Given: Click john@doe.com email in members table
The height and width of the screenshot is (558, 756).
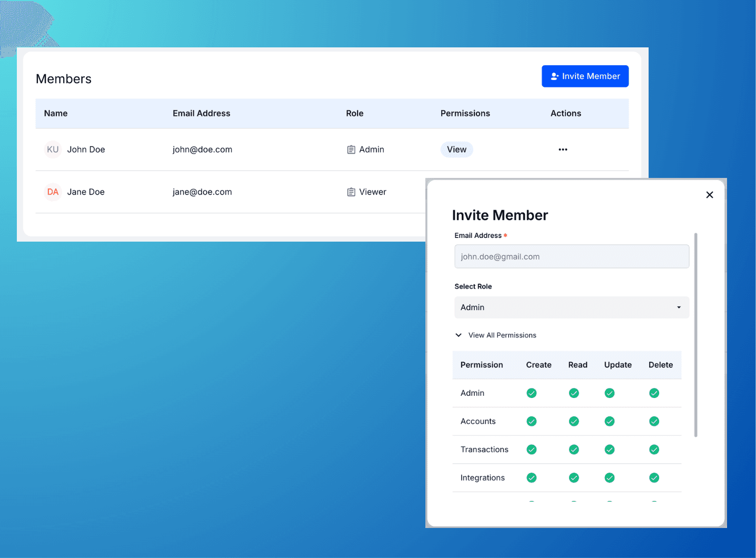Looking at the screenshot, I should [x=202, y=150].
